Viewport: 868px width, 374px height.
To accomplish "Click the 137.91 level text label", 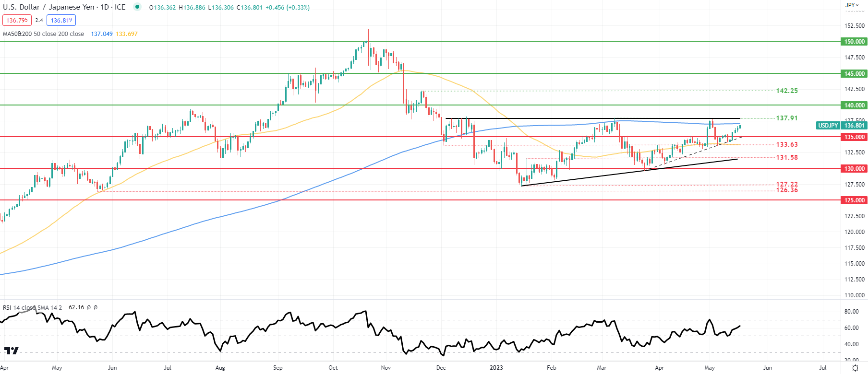I will pos(787,118).
